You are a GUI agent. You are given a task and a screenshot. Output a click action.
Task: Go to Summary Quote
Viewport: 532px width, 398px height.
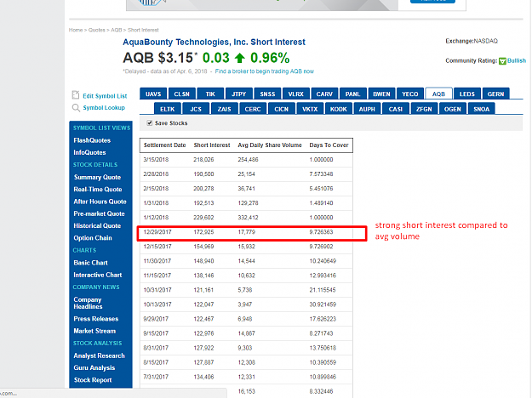click(x=97, y=177)
